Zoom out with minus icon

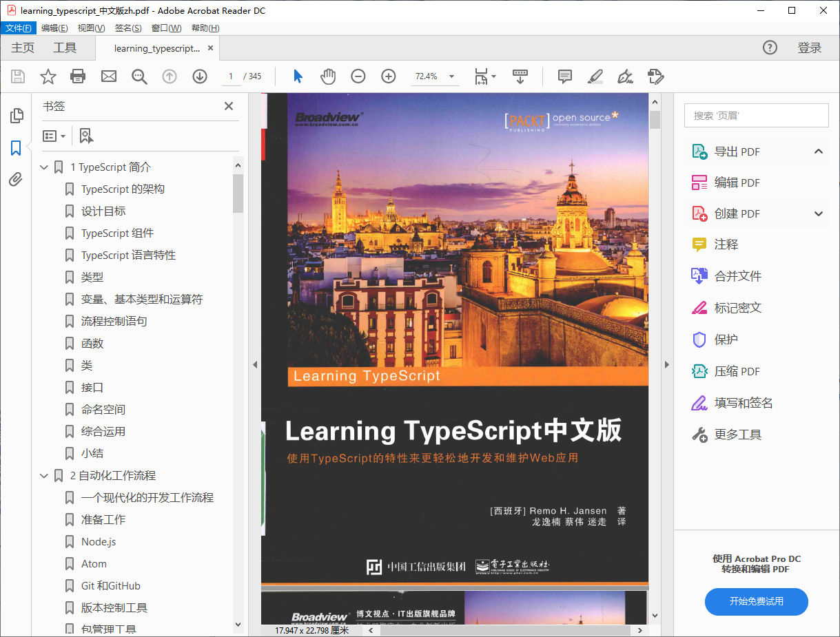[x=358, y=76]
